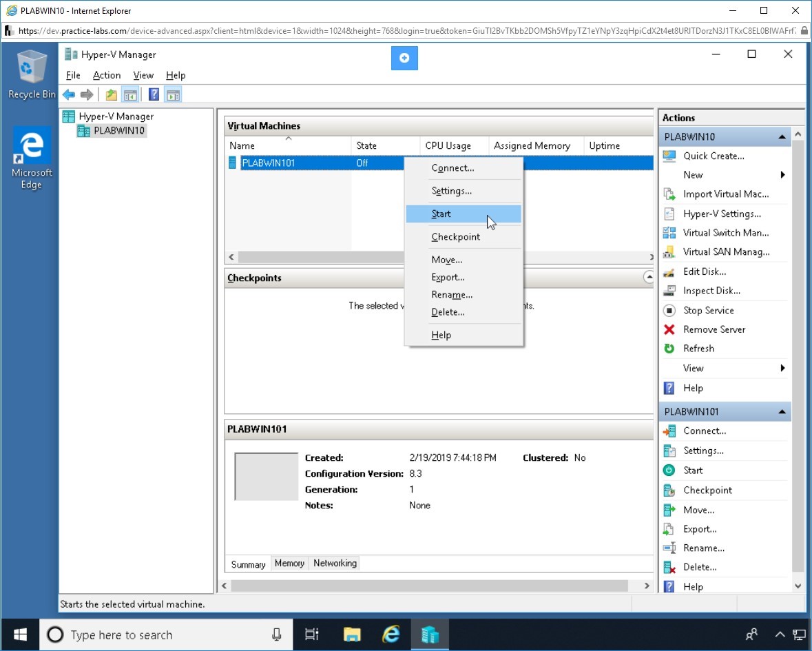Sort by the Assigned Memory column header
The image size is (812, 651).
coord(536,145)
